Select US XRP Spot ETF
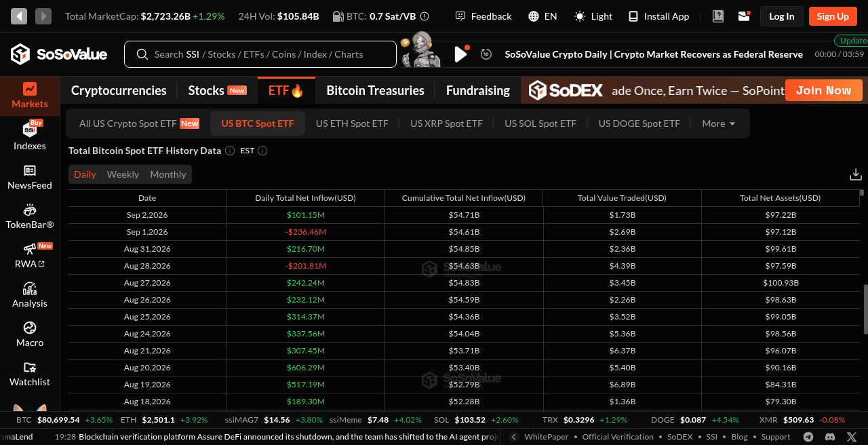The width and height of the screenshot is (868, 445). pyautogui.click(x=446, y=123)
